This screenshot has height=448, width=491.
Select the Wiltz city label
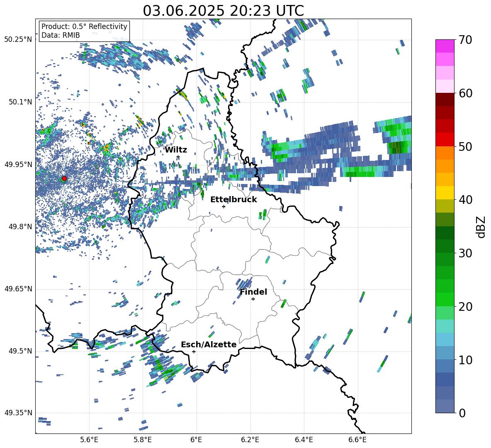click(176, 150)
